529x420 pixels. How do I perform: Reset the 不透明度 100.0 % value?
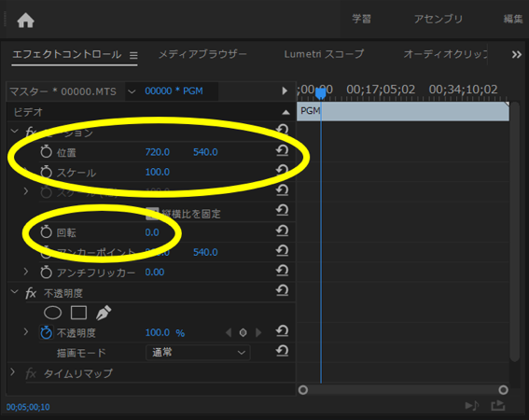tap(283, 331)
